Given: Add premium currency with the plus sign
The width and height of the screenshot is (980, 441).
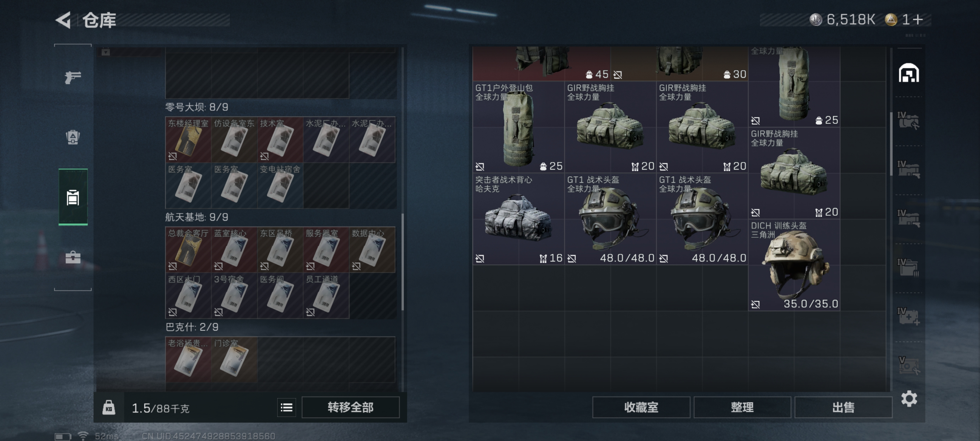Looking at the screenshot, I should coord(917,19).
